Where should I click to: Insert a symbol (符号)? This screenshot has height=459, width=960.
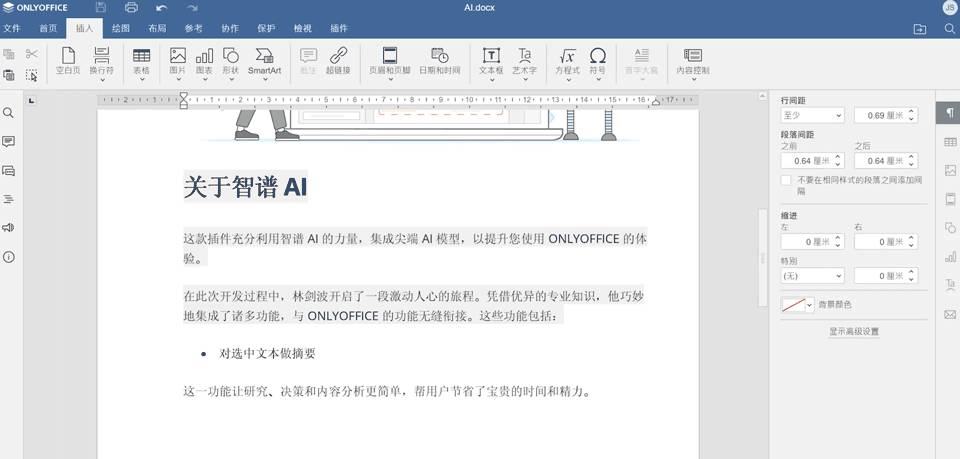pyautogui.click(x=598, y=61)
